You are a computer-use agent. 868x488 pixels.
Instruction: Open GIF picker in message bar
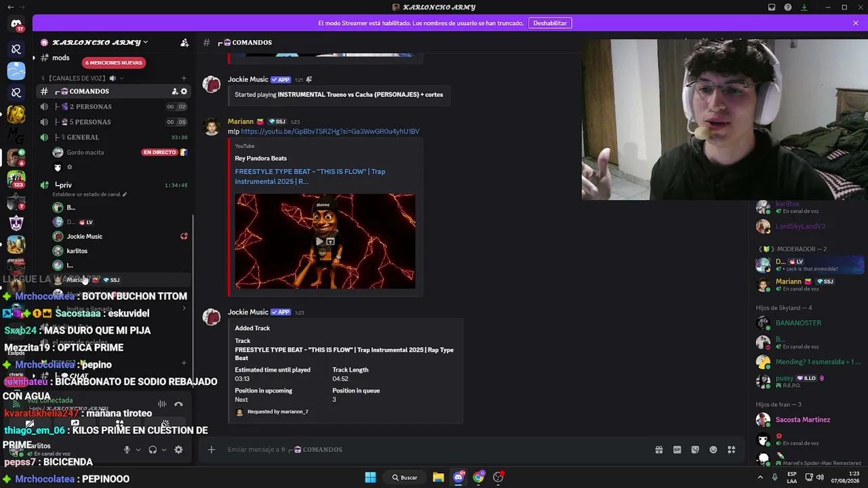(x=677, y=449)
